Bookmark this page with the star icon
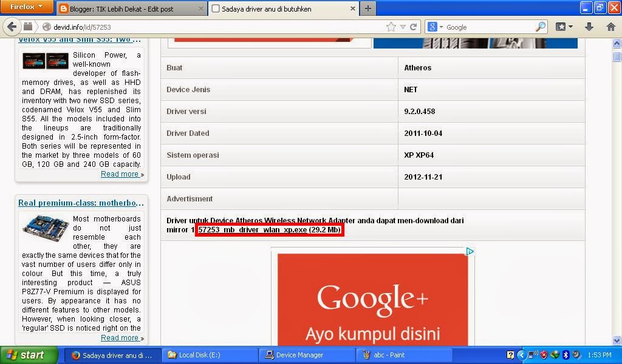 coord(391,27)
